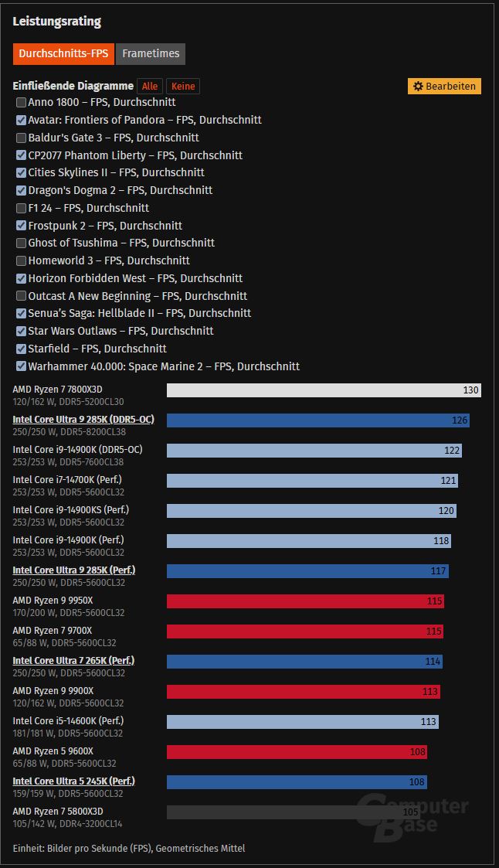Screen dimensions: 499x868
Task: Check the Ghost of Tsushima checkbox
Action: point(21,243)
